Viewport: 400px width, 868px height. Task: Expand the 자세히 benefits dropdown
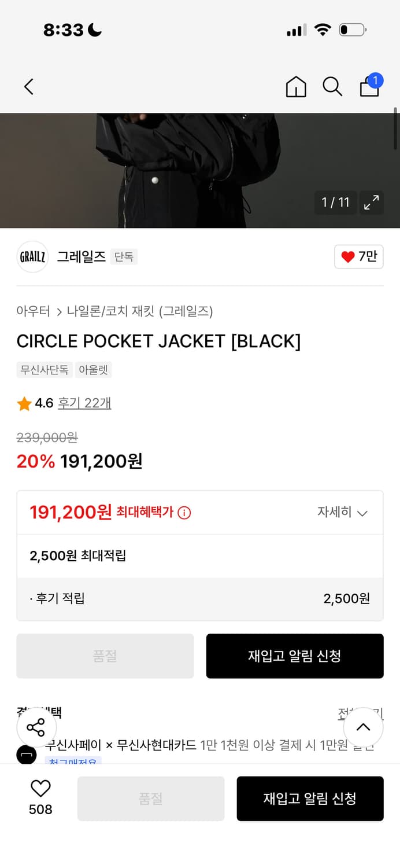point(343,513)
